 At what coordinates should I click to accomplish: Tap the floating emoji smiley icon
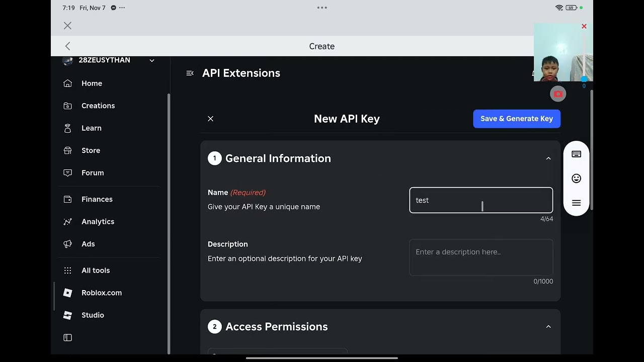pos(577,178)
